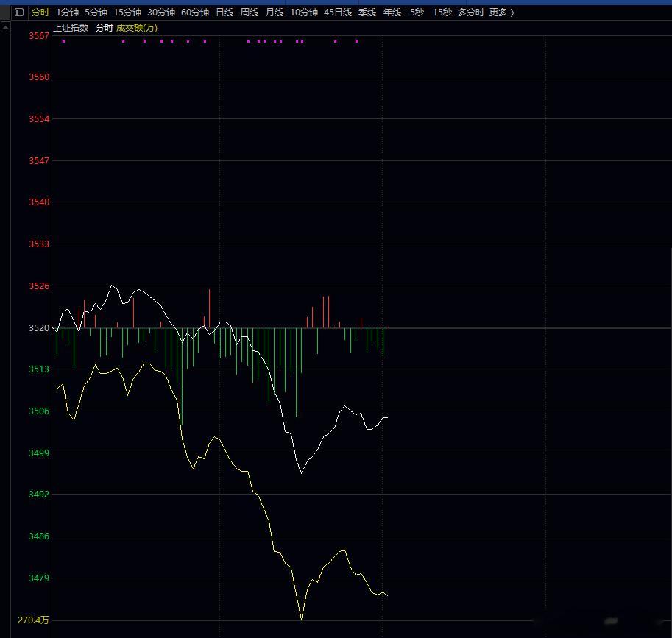Switch to 10分钟 chart period
The width and height of the screenshot is (672, 638).
[x=304, y=13]
